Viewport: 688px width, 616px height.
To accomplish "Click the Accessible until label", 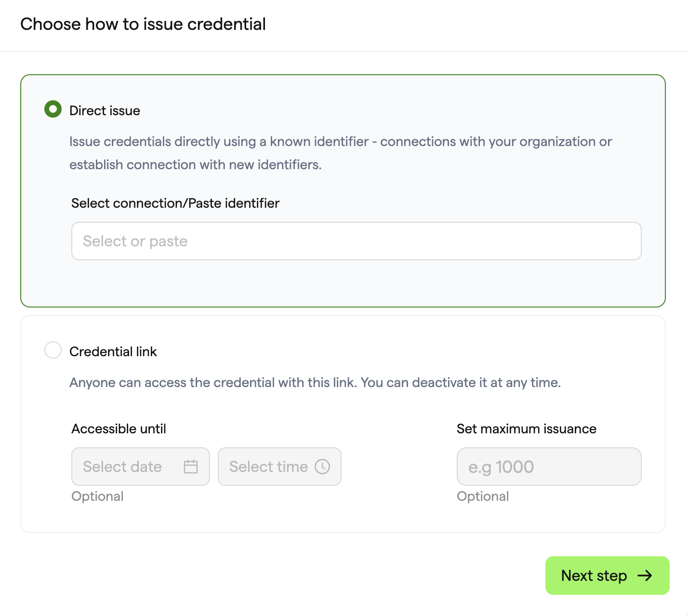I will 119,429.
